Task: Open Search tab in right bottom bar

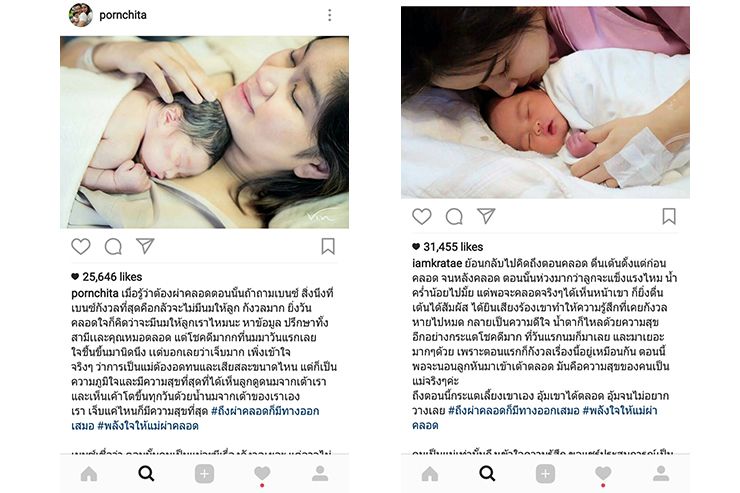Action: (488, 473)
